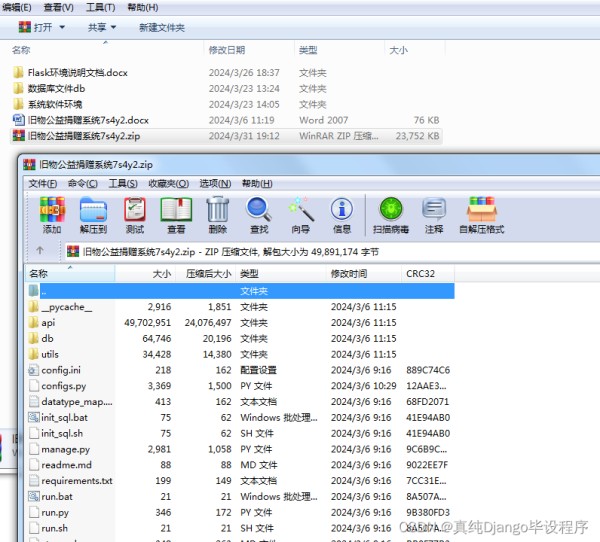Click the 旧物公益捐赠系统7s4y2.zip WinRAR title bar
This screenshot has height=542, width=600.
coord(310,165)
